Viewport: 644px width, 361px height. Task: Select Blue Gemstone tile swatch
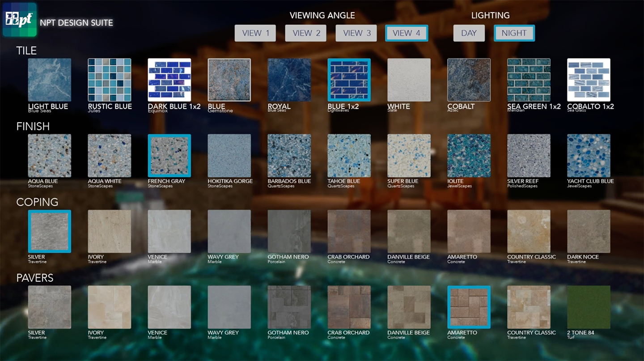click(229, 80)
